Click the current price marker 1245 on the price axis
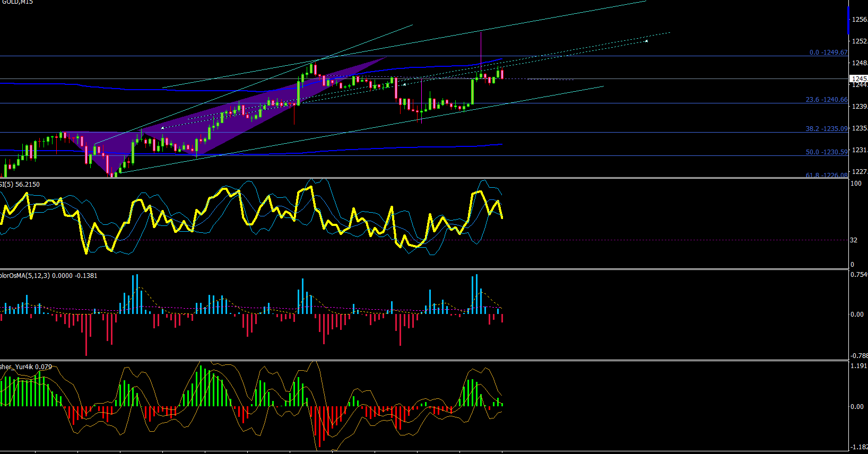Viewport: 868px width, 454px height. [x=859, y=79]
